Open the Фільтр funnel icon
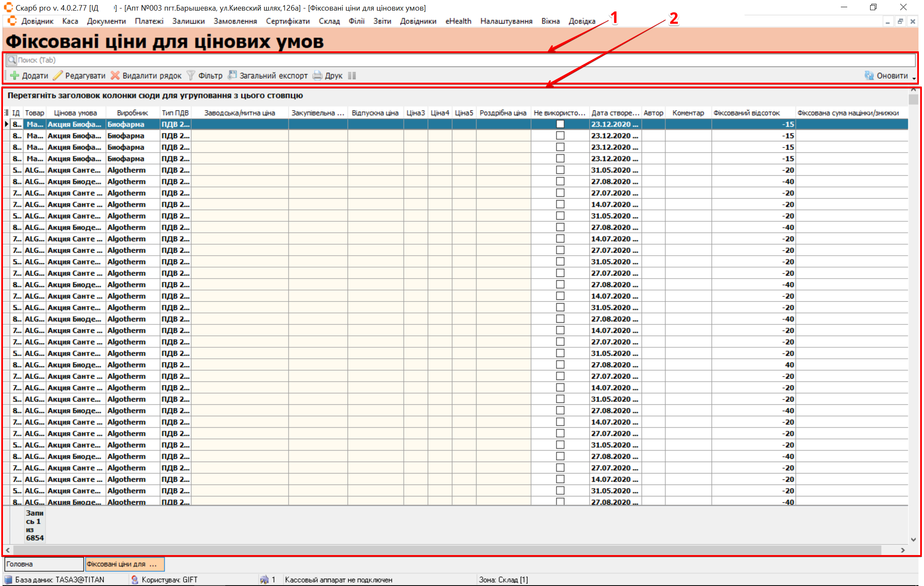Viewport: 924px width, 586px height. coord(191,75)
